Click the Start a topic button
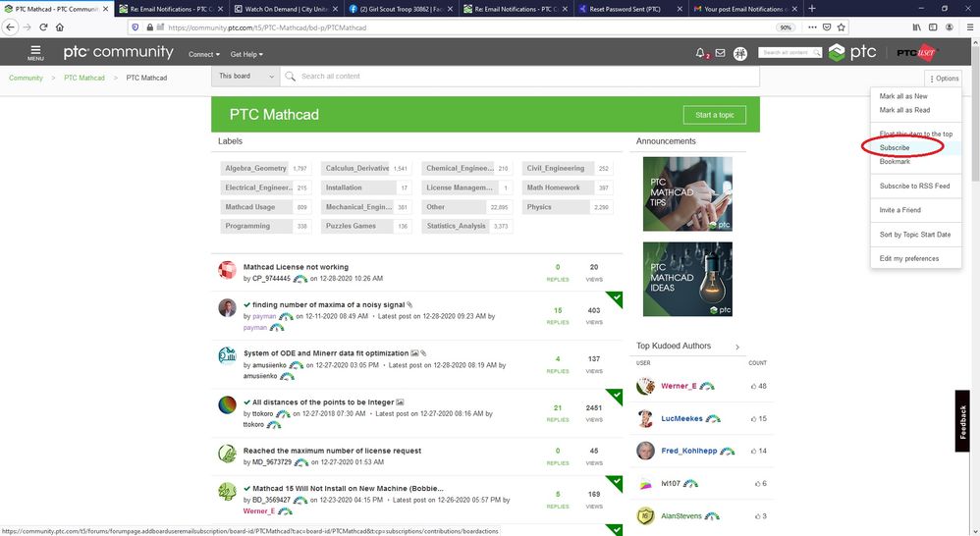The width and height of the screenshot is (980, 536). pos(714,115)
